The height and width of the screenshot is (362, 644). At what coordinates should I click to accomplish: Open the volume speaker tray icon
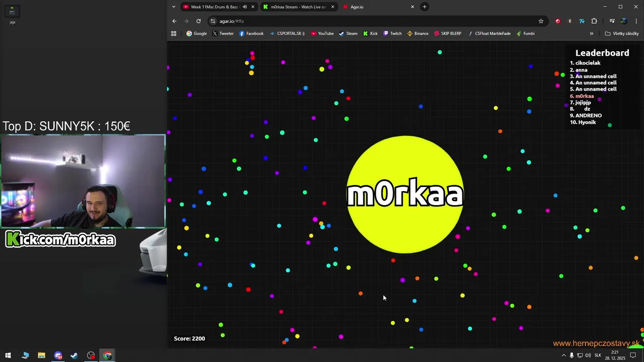click(588, 355)
